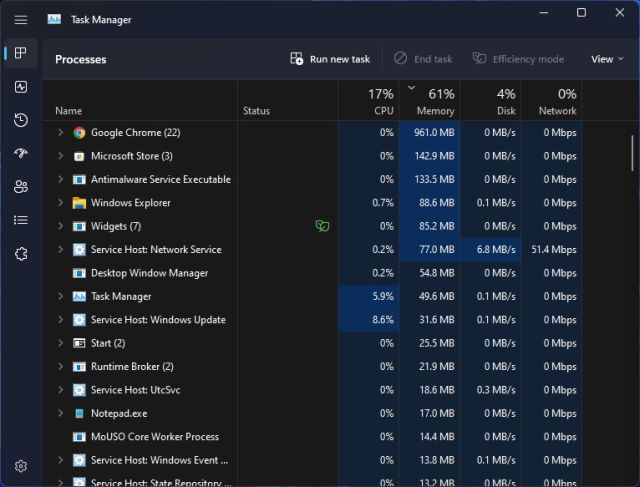
Task: Expand the Runtime Broker (2) group
Action: click(60, 366)
